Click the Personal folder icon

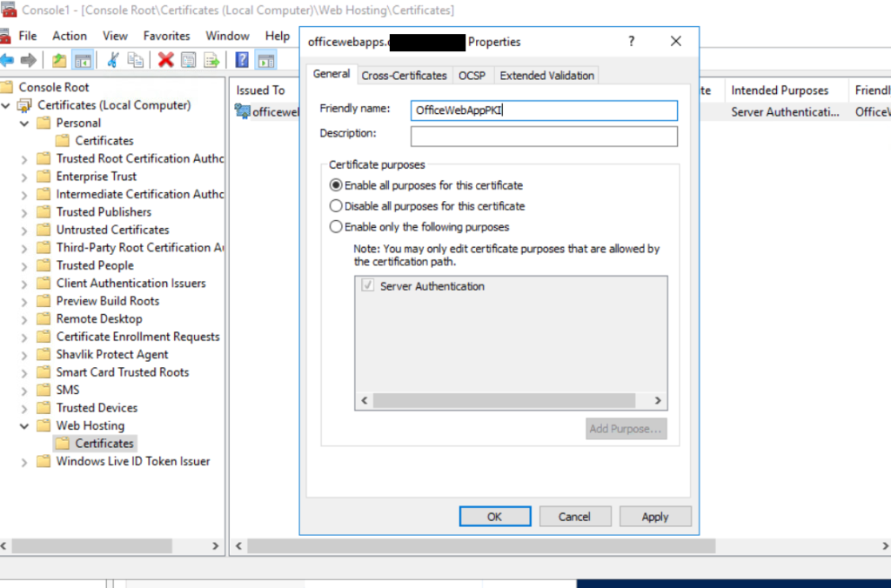click(x=44, y=123)
